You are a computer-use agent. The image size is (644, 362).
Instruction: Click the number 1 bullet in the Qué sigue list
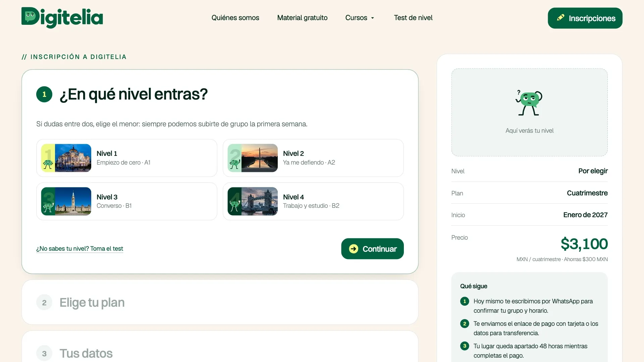465,301
